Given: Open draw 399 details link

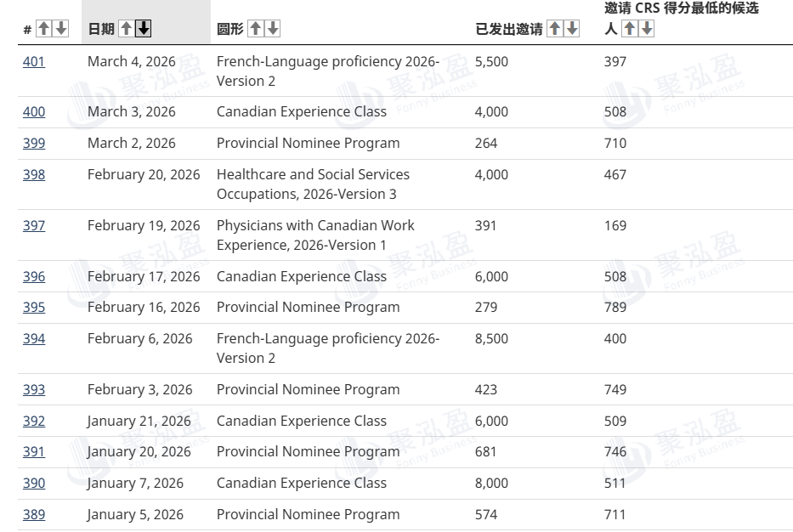Looking at the screenshot, I should coord(34,144).
